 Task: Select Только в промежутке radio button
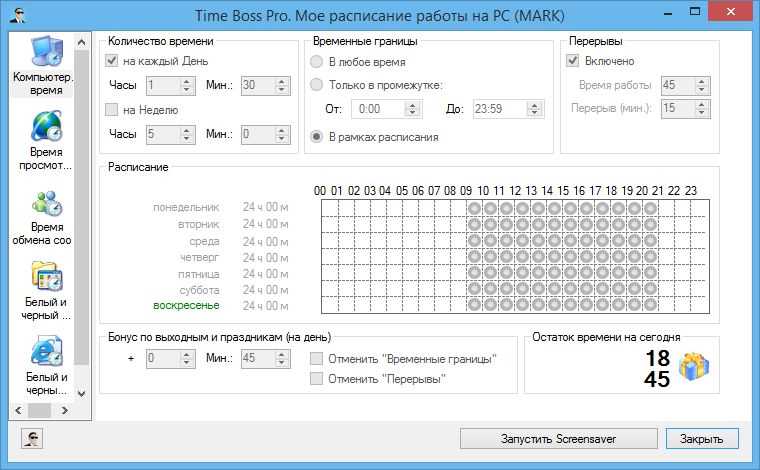click(316, 85)
